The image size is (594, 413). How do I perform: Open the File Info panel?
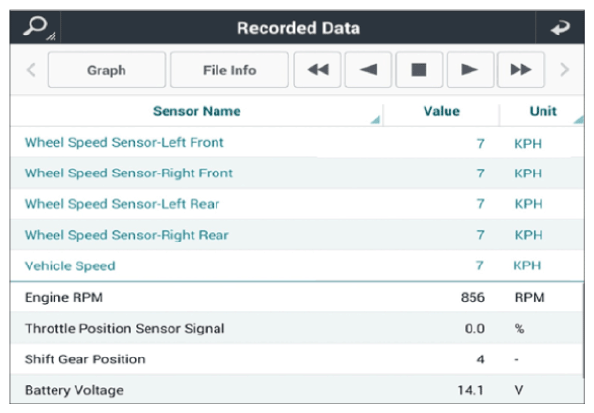point(229,70)
